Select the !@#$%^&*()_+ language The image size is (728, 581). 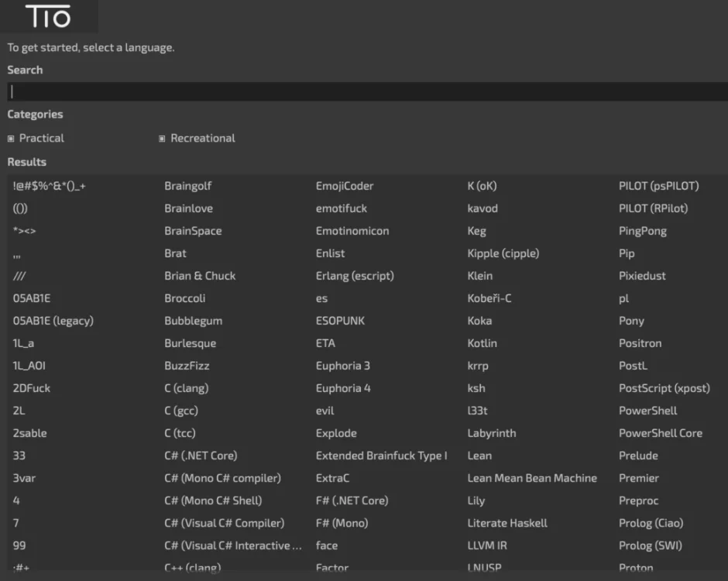click(50, 186)
